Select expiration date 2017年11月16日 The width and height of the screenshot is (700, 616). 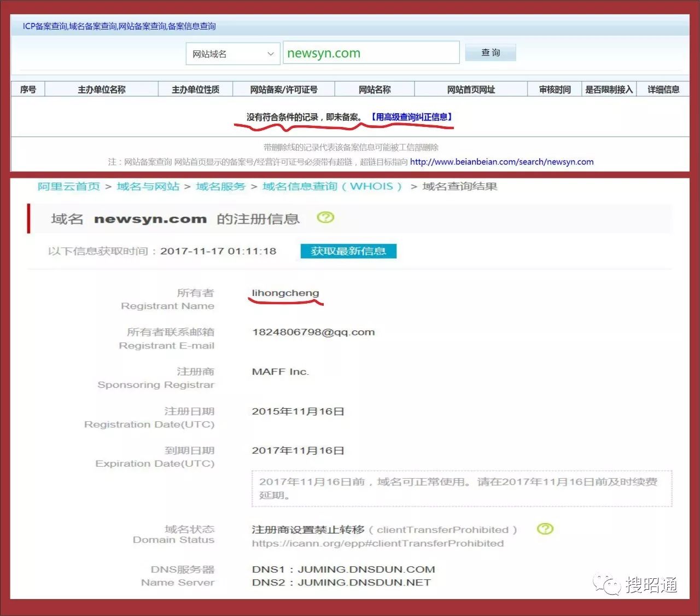click(x=298, y=451)
